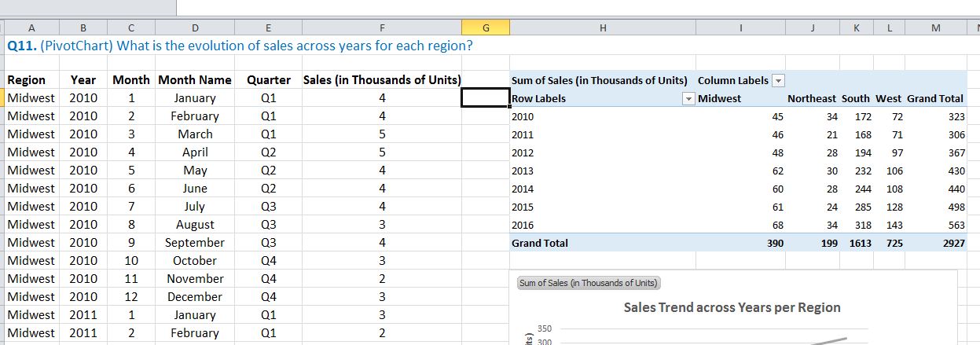
Task: Select the Sales (in Thousands of Units) header in column F
Action: (382, 79)
